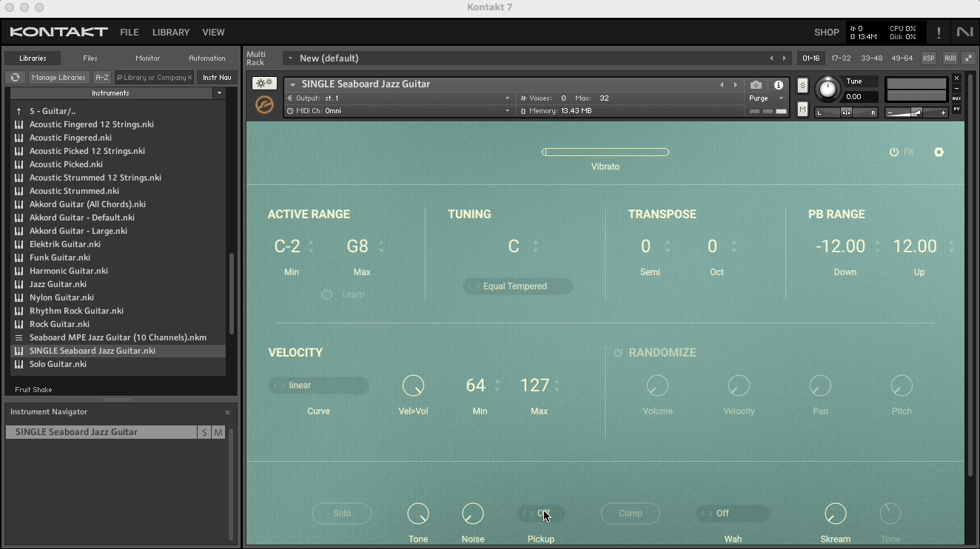Screen dimensions: 980x549
Task: Minimize the rack view with the arrows icon
Action: pos(969,58)
